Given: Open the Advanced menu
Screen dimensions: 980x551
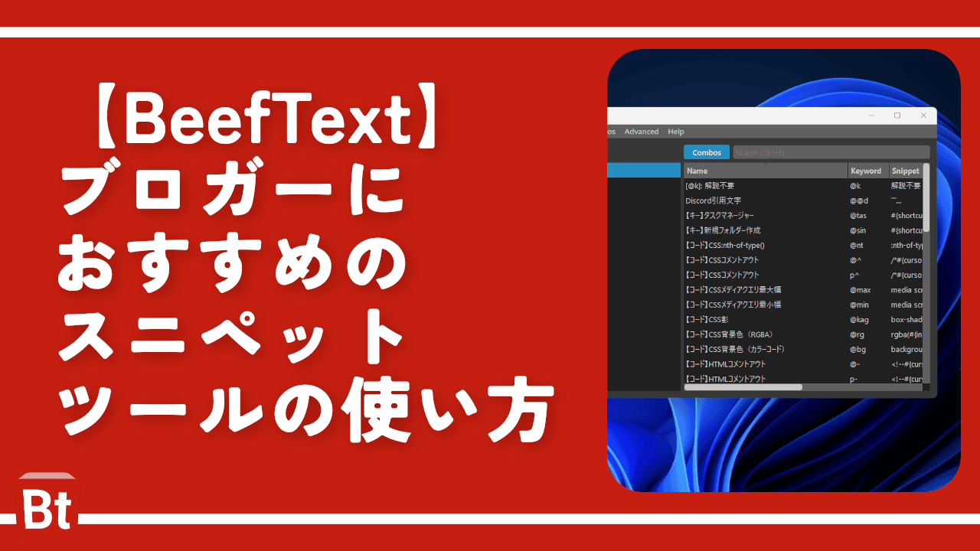Looking at the screenshot, I should coord(641,132).
